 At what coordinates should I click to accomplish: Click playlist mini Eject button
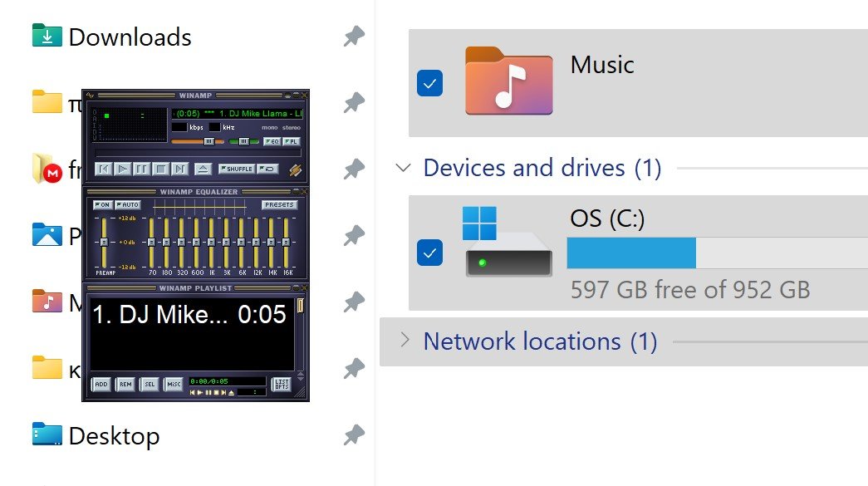232,392
